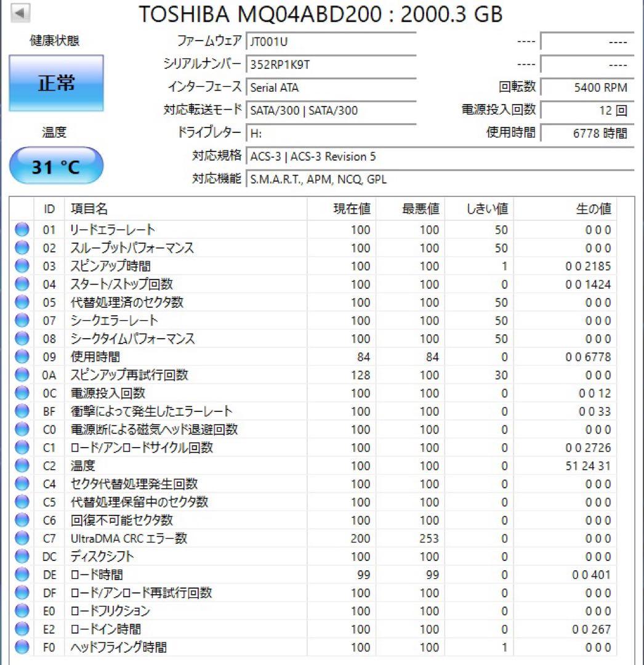The image size is (644, 665).
Task: Select the しきい値 column header
Action: [x=479, y=209]
